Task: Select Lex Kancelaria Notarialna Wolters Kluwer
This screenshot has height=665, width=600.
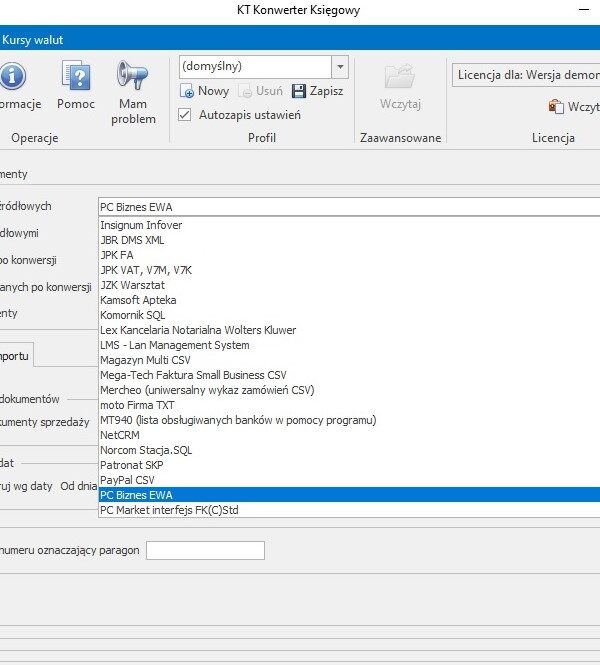Action: point(350,330)
